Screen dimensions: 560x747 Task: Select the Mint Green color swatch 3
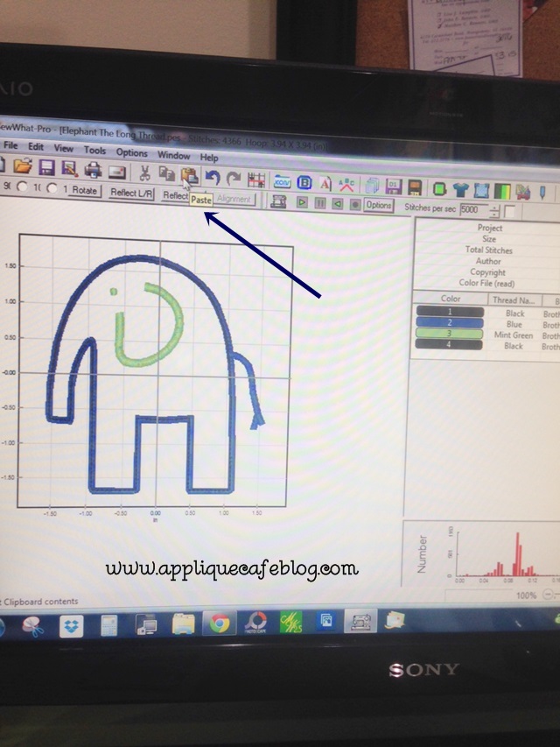coord(450,334)
